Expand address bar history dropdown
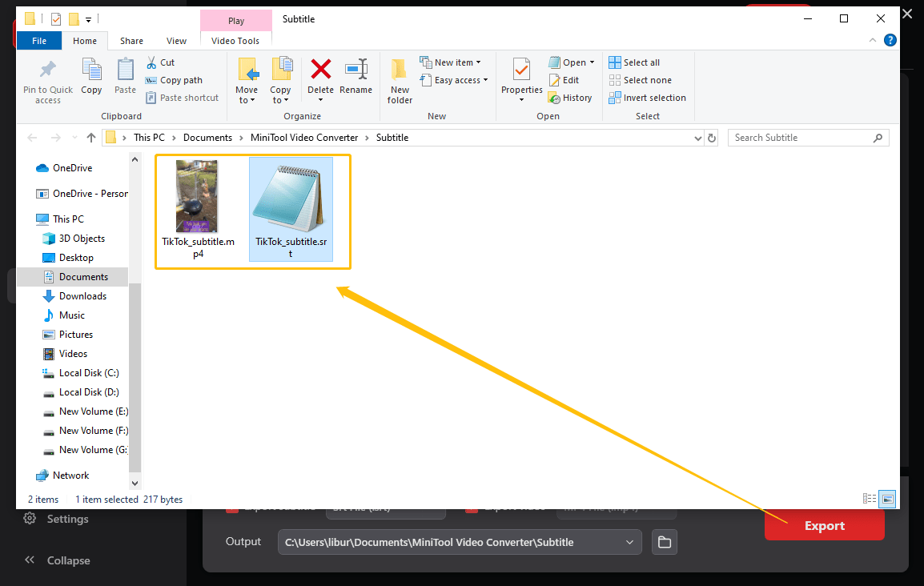Viewport: 924px width, 586px height. 697,138
